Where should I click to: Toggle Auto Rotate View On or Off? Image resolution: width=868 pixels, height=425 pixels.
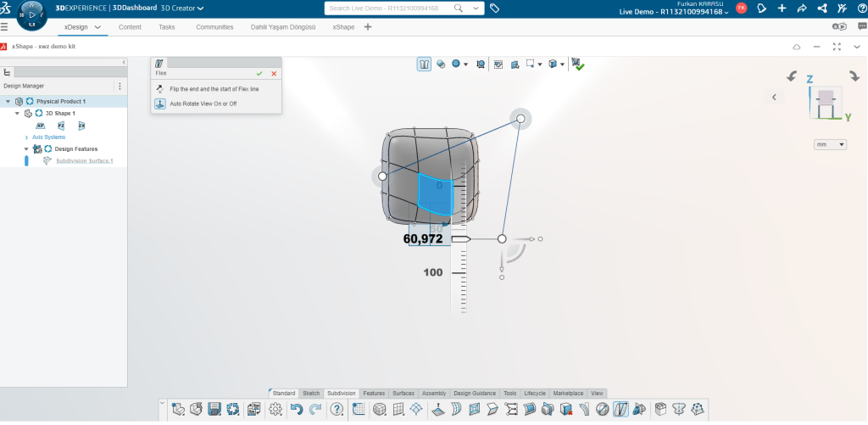(x=159, y=103)
